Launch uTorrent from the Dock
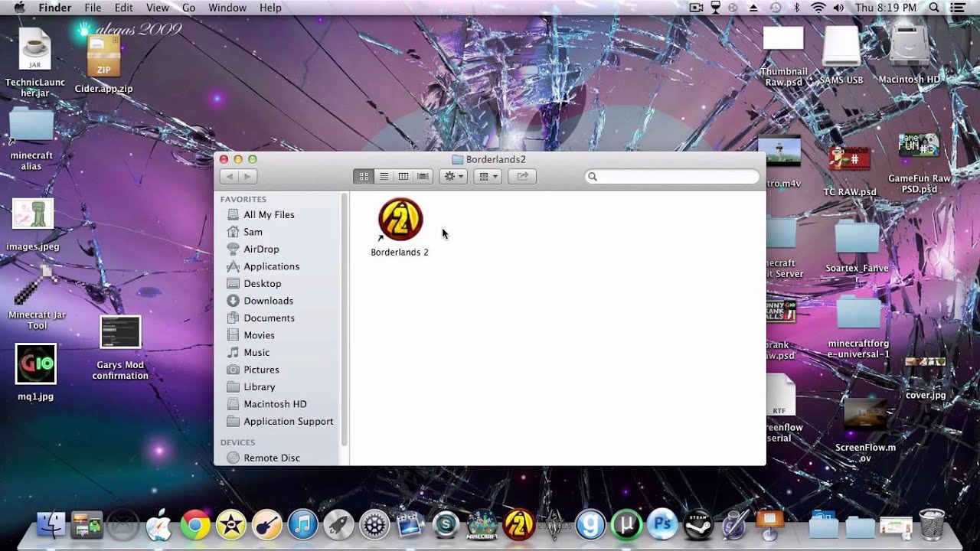 (x=626, y=525)
